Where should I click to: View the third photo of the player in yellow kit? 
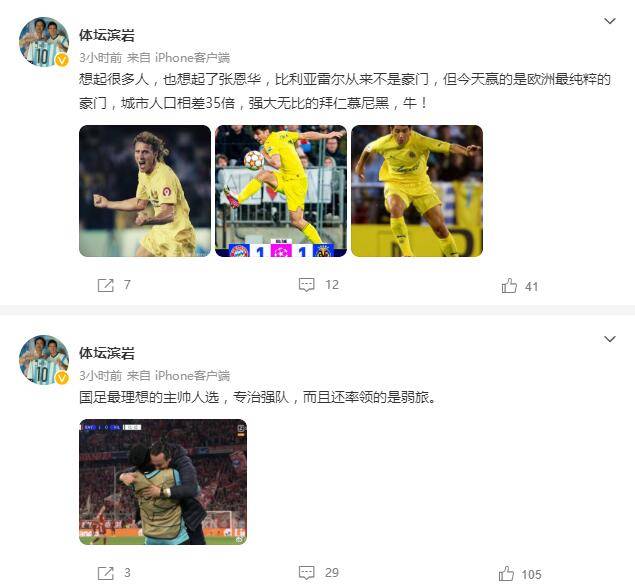point(417,191)
